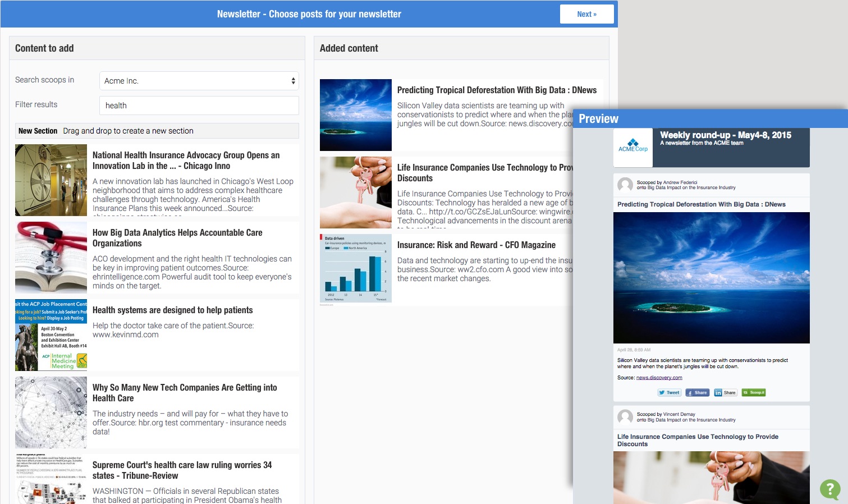The height and width of the screenshot is (504, 848).
Task: Click the Preview panel header bar
Action: pos(710,118)
